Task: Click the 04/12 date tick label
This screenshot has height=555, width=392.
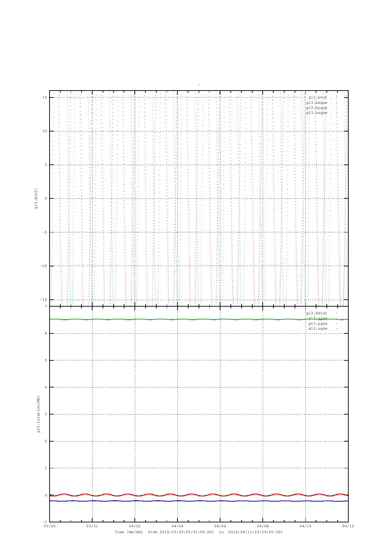Action: click(348, 526)
